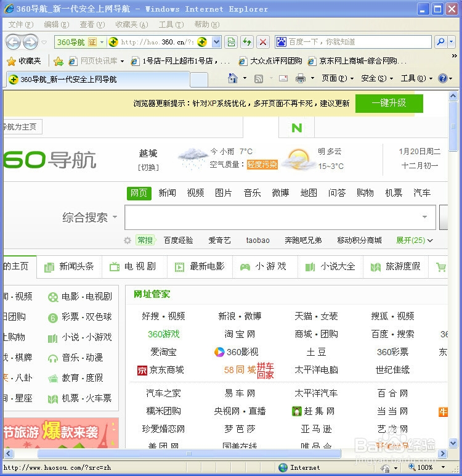Open the 查看(V) menu
Screen dimensions: 462x476
[x=92, y=25]
